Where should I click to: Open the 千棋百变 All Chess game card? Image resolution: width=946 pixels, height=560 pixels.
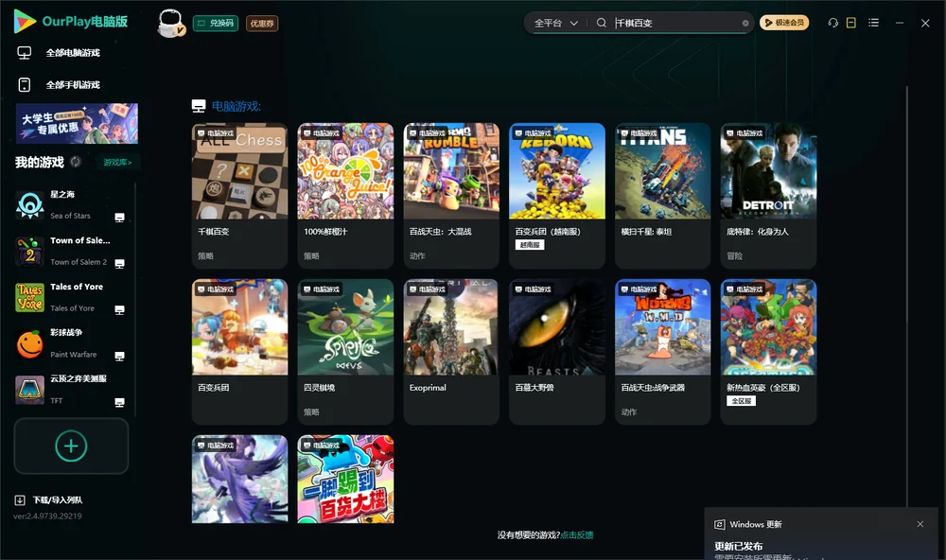(x=239, y=196)
